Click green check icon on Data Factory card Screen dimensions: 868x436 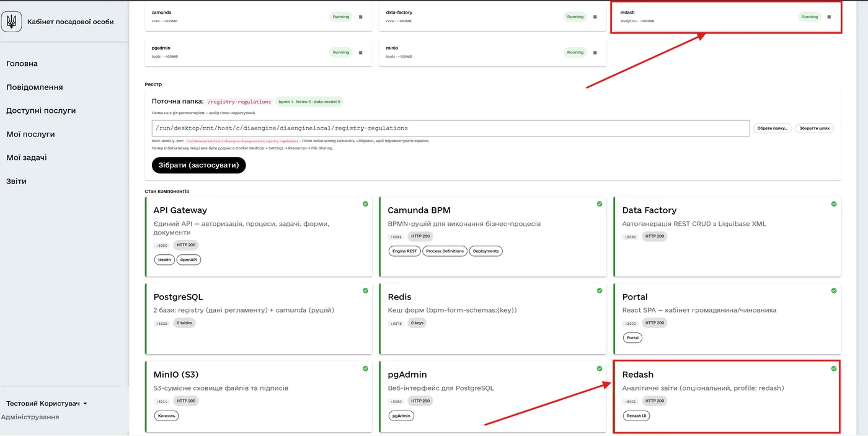pos(834,203)
